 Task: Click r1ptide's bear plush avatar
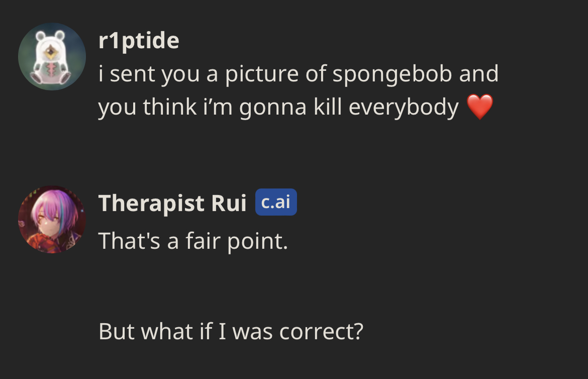tap(52, 56)
